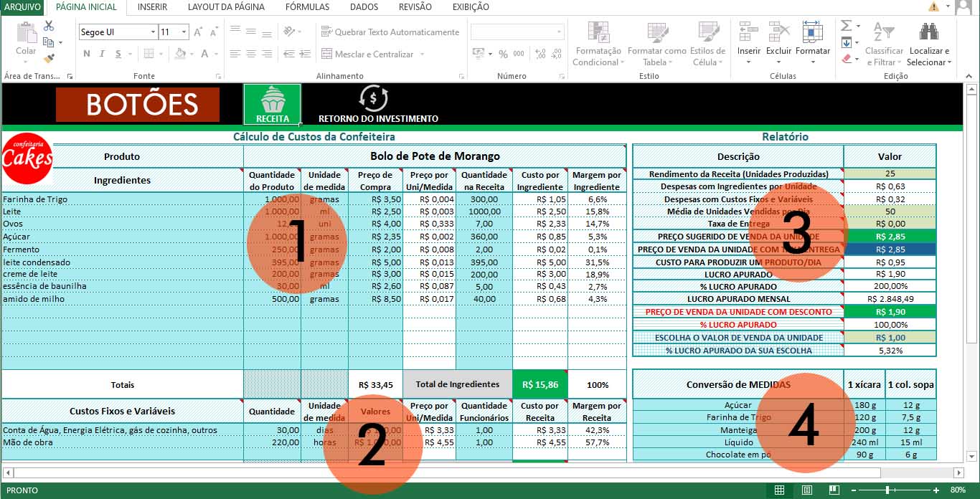This screenshot has height=499, width=980.
Task: Select the Format Painter brush icon
Action: (x=49, y=59)
